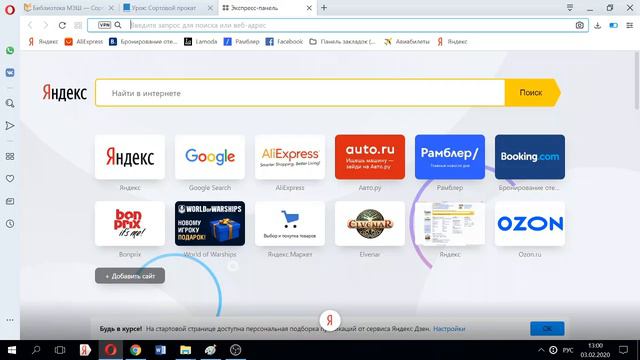Open the Windows Start menu

12,350
